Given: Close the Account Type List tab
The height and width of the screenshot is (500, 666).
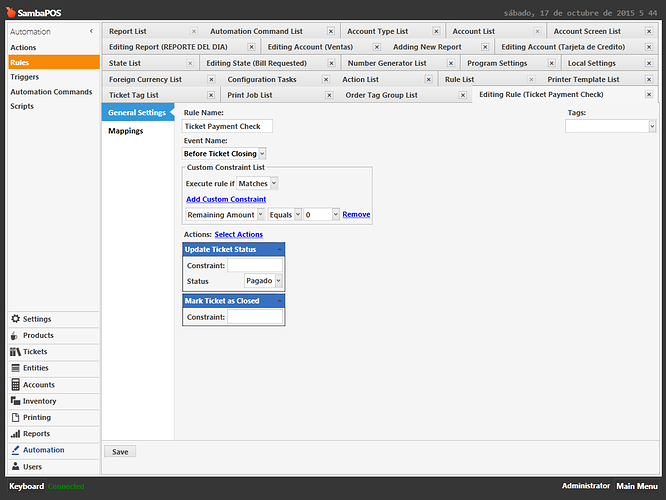Looking at the screenshot, I should point(436,31).
